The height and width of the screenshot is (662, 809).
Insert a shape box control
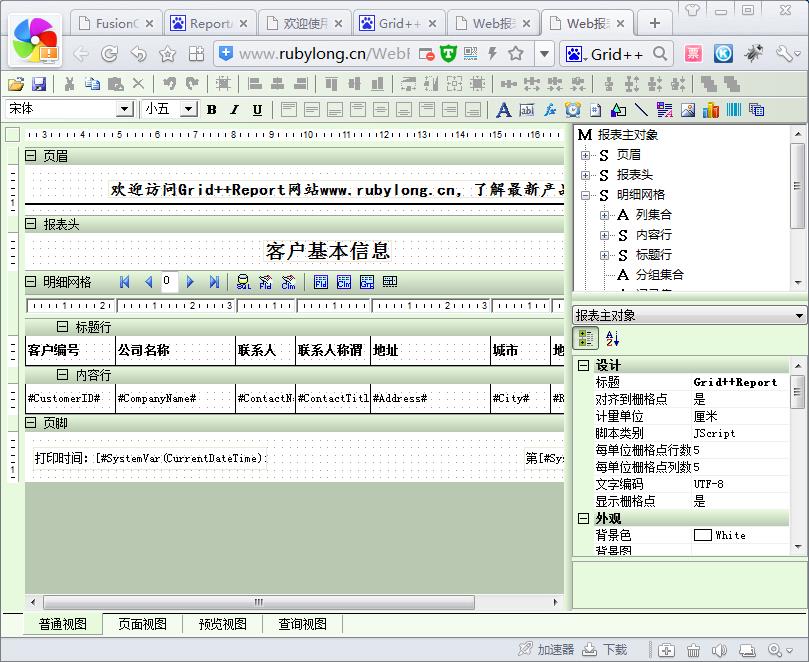[x=618, y=109]
